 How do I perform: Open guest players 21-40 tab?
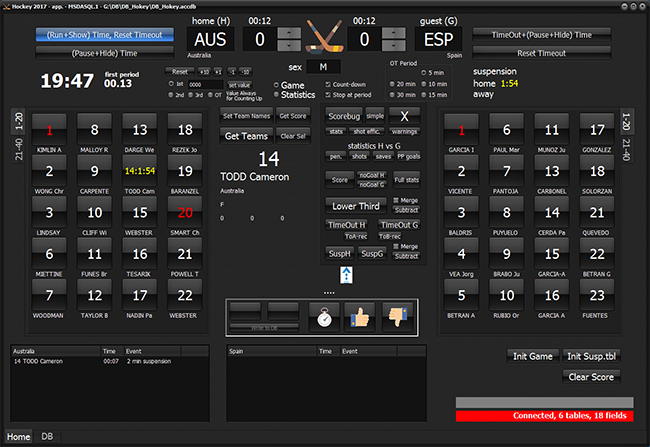pyautogui.click(x=626, y=149)
